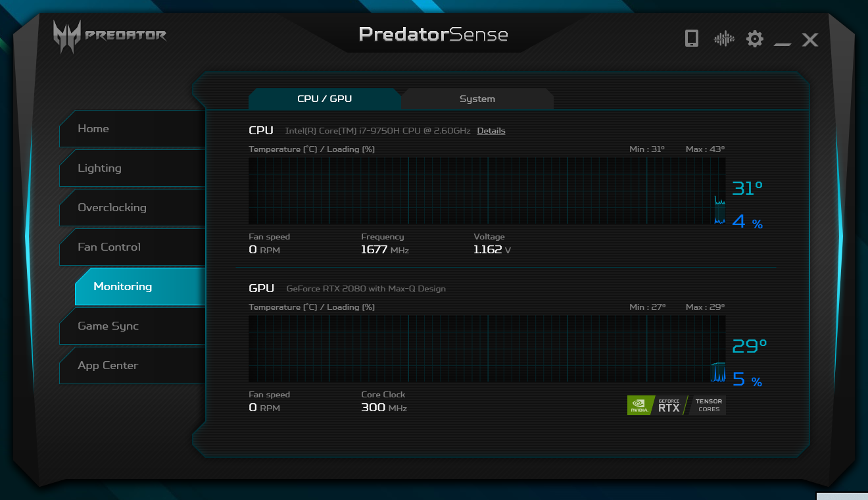This screenshot has height=500, width=868.
Task: Open the Game Sync section
Action: point(132,326)
